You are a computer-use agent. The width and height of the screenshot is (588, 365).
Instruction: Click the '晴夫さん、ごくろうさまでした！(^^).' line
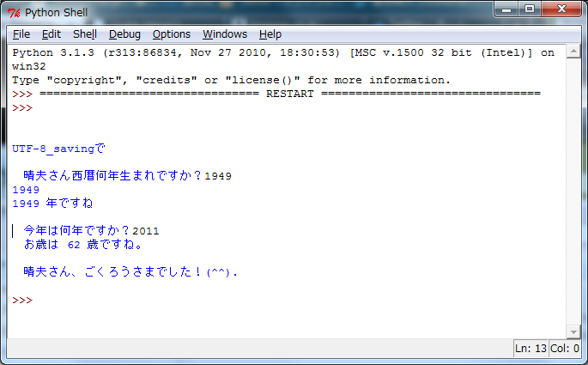(130, 272)
